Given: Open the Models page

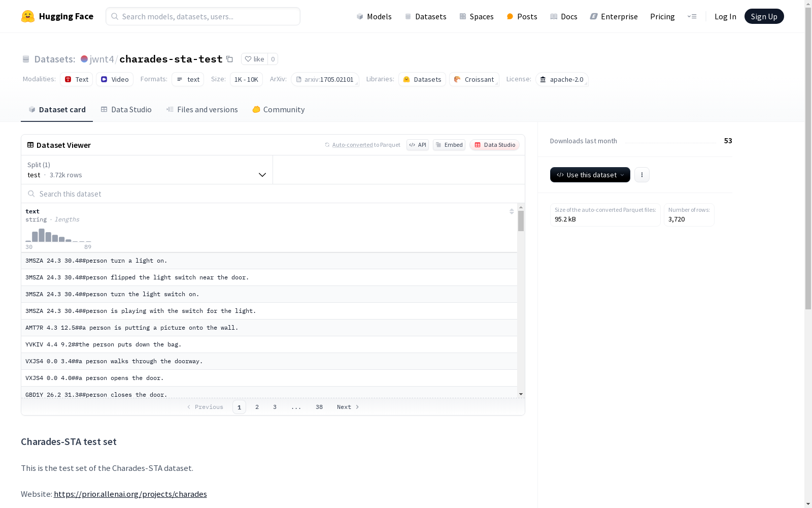Looking at the screenshot, I should coord(374,16).
